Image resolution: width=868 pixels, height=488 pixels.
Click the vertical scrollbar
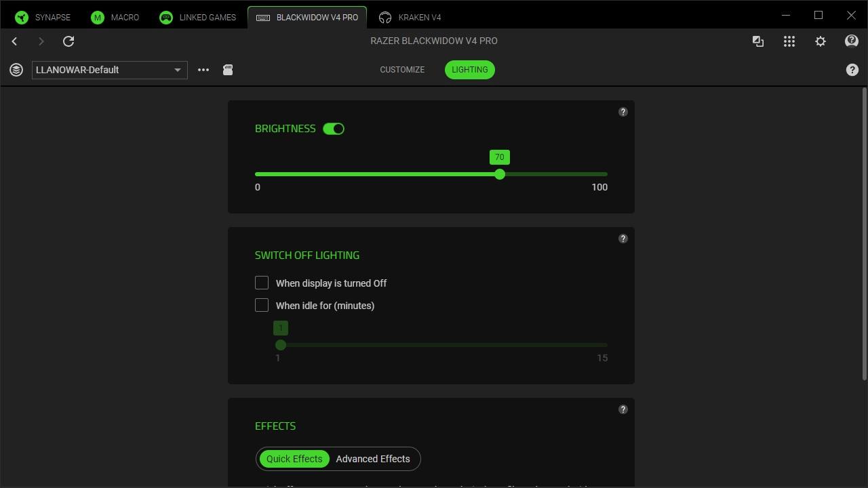(x=864, y=234)
